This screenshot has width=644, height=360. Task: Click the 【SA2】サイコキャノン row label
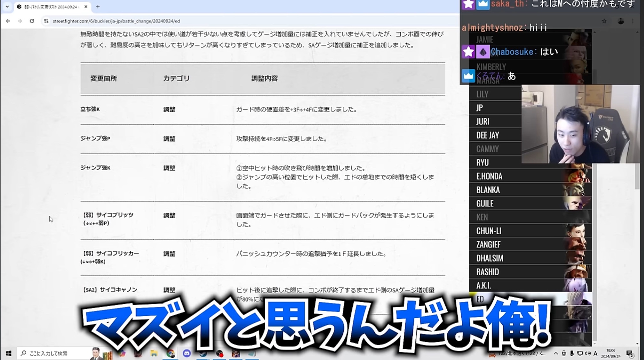110,290
